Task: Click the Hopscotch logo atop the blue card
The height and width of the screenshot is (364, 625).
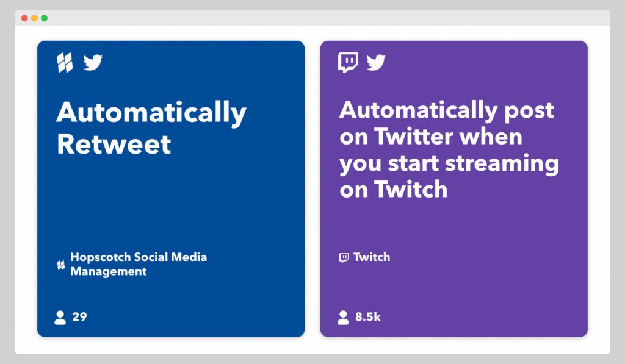Action: click(65, 63)
